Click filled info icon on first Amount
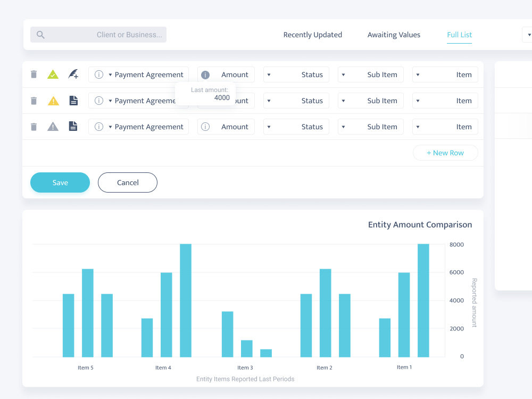Screen dimensions: 532x399 click(x=205, y=74)
